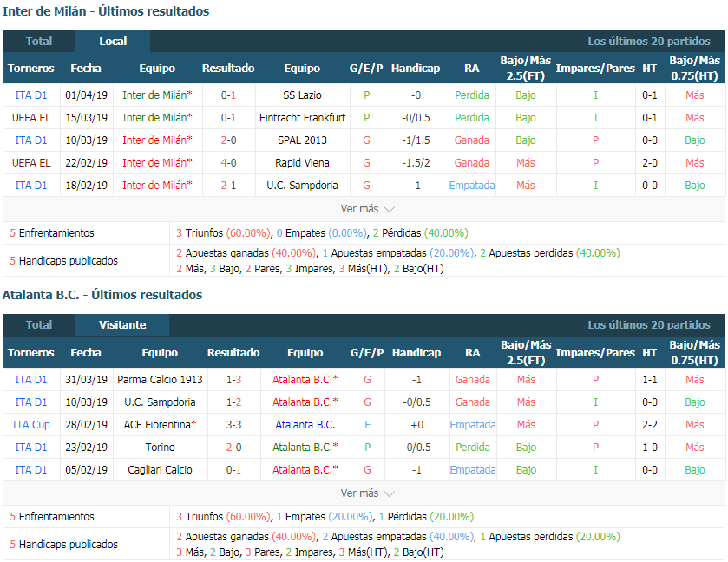The image size is (728, 562).
Task: Click the 0-1 result against SS Lazio
Action: pyautogui.click(x=228, y=95)
